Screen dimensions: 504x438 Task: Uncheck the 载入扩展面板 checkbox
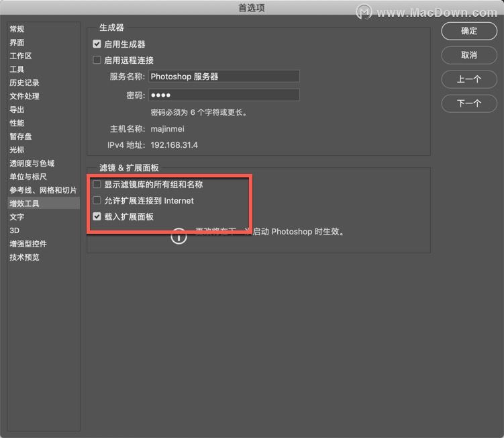[x=97, y=216]
